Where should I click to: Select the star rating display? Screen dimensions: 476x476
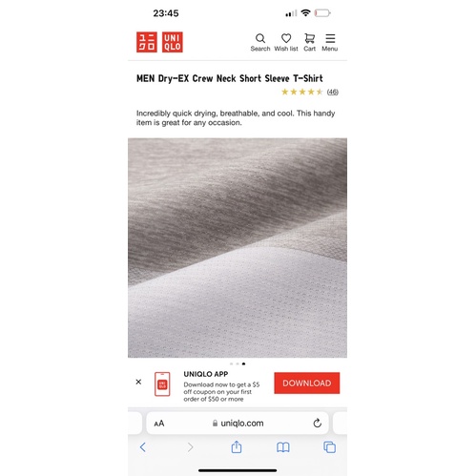click(302, 92)
